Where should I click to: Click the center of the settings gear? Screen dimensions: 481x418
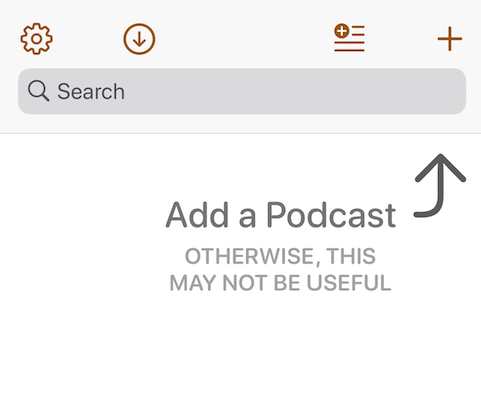36,39
